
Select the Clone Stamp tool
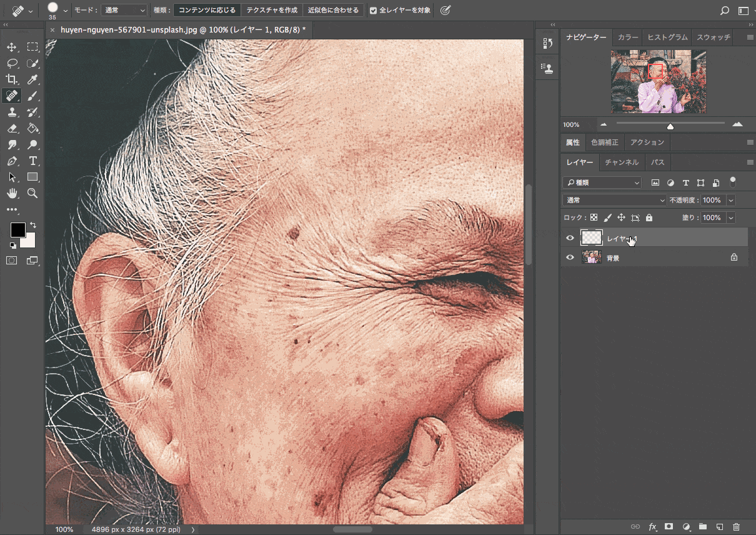coord(12,112)
